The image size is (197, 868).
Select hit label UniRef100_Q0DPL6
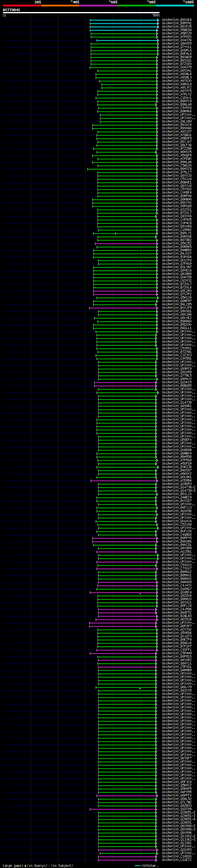[x=177, y=50]
